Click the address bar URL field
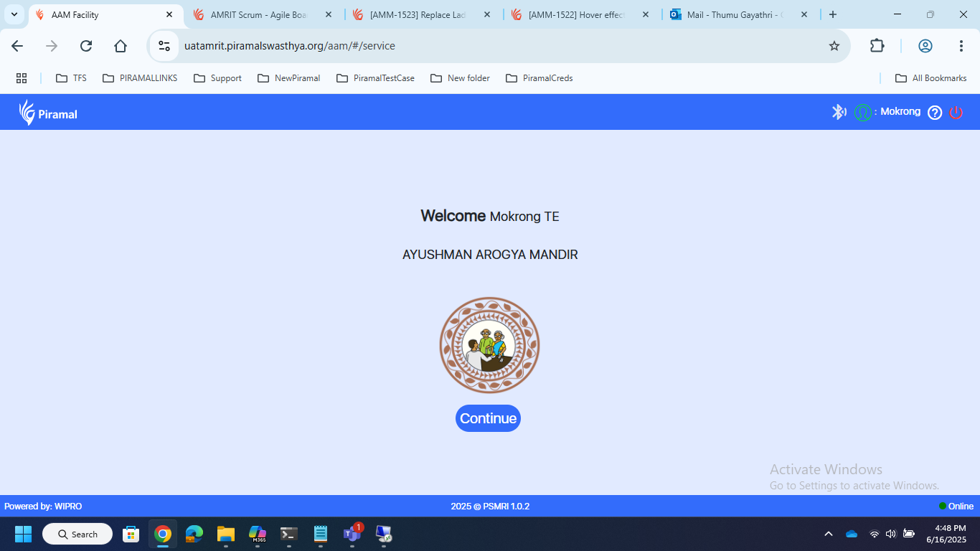Viewport: 980px width, 551px height. [499, 46]
